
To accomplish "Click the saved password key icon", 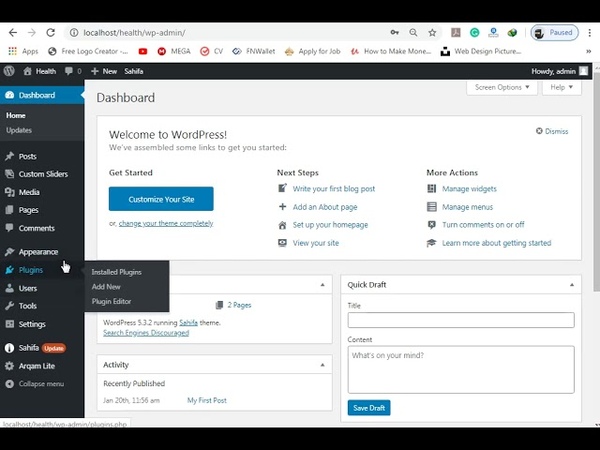I will tap(395, 33).
